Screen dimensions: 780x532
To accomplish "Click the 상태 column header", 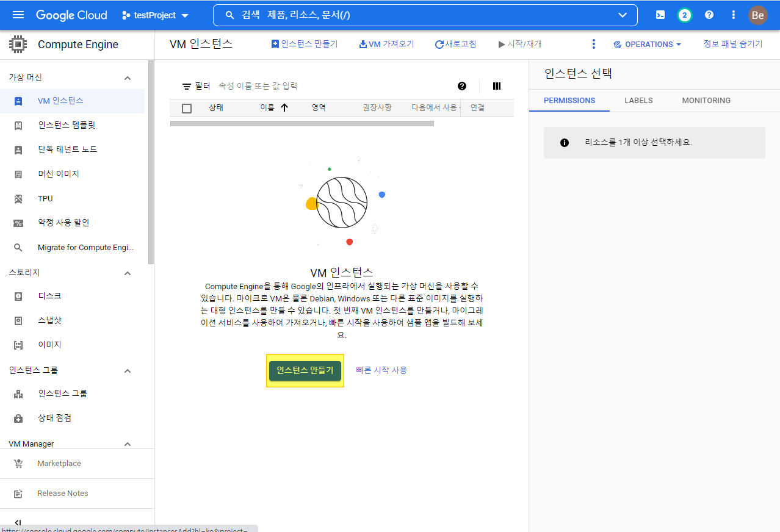I will [x=216, y=107].
